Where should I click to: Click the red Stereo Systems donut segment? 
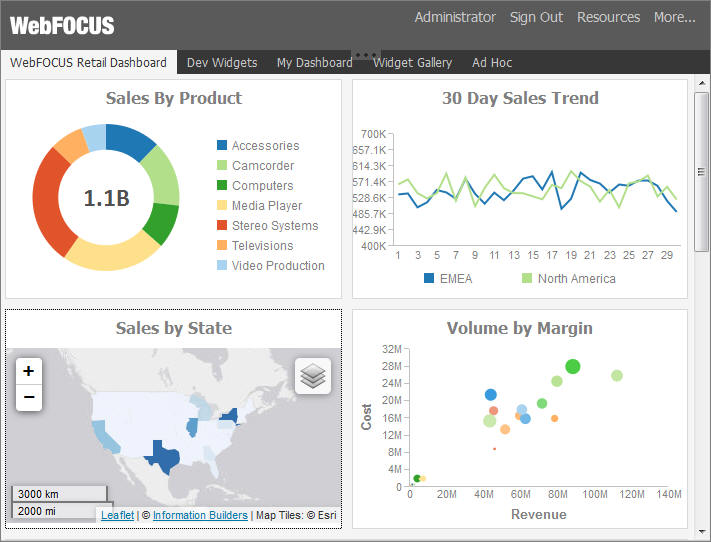[x=48, y=204]
